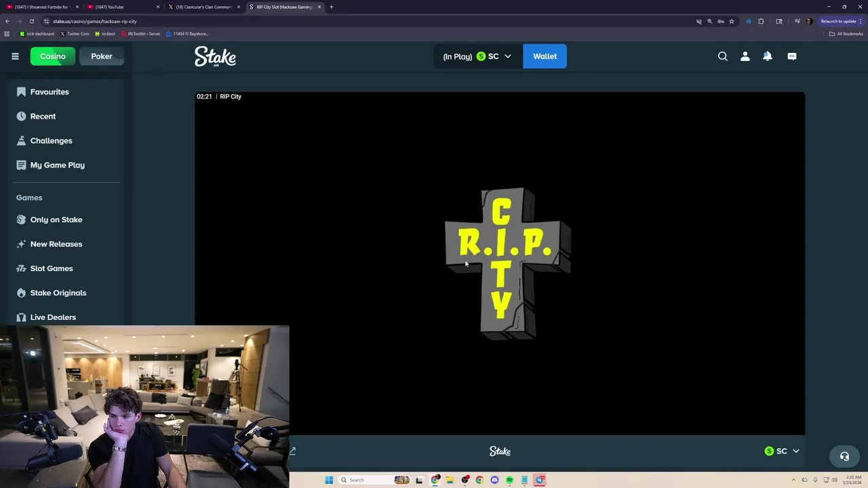
Task: Open the live support headset button
Action: [844, 456]
